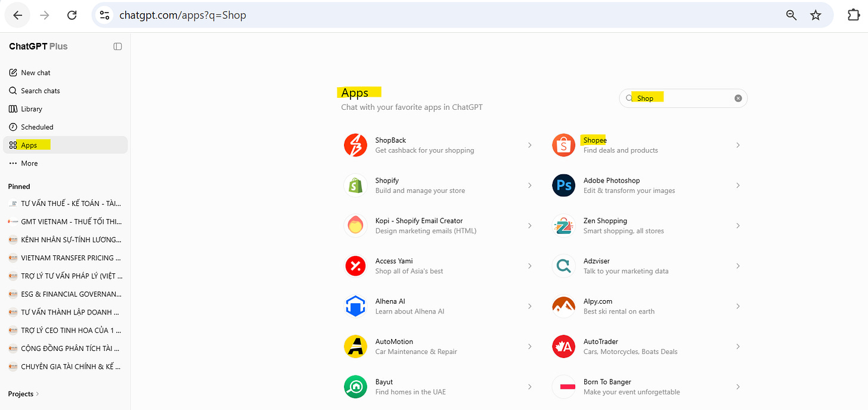The width and height of the screenshot is (868, 410).
Task: Click the Alhena AI blue icon
Action: (x=355, y=306)
